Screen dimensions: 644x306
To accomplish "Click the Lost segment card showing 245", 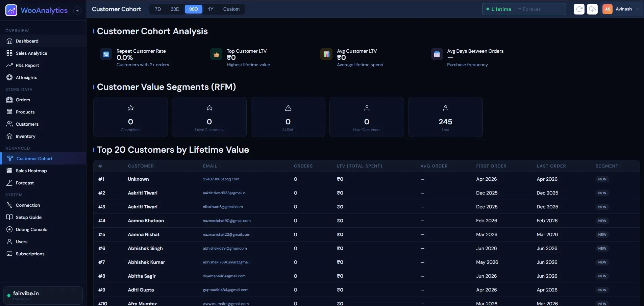I will (x=445, y=117).
